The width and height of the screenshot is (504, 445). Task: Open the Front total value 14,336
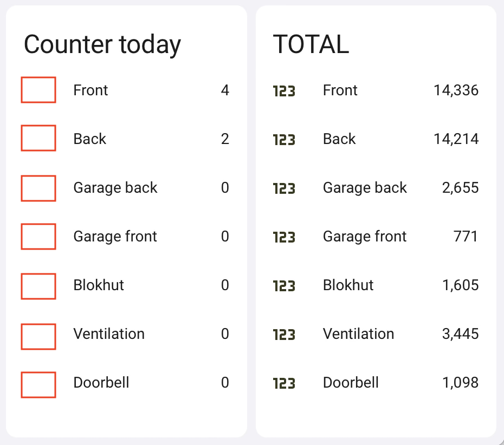click(x=456, y=90)
